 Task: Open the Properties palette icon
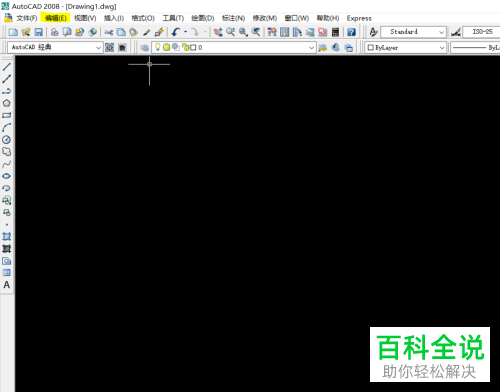coord(272,32)
